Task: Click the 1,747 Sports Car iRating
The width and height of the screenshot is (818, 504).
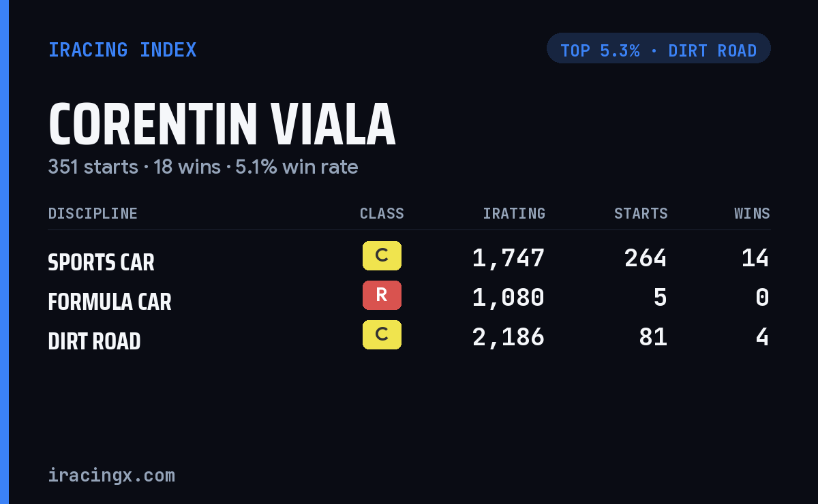Action: [509, 258]
